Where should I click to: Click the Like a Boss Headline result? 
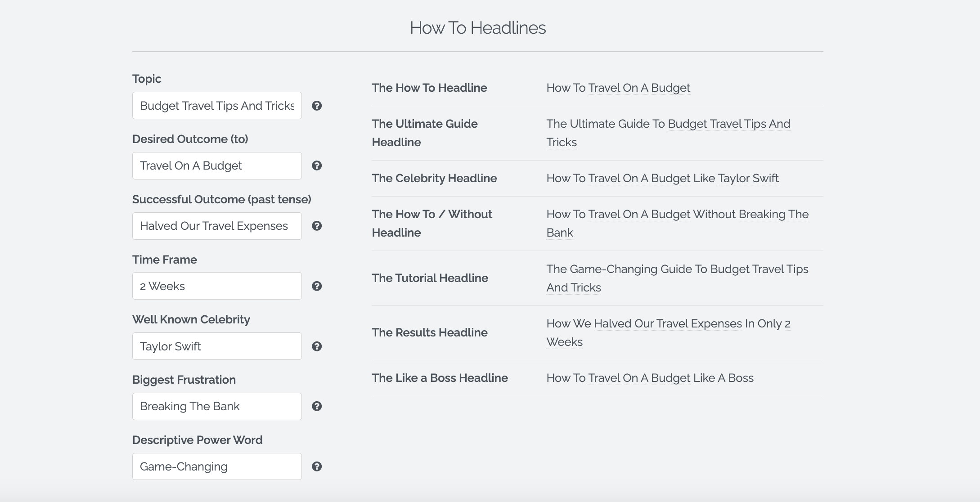point(649,378)
